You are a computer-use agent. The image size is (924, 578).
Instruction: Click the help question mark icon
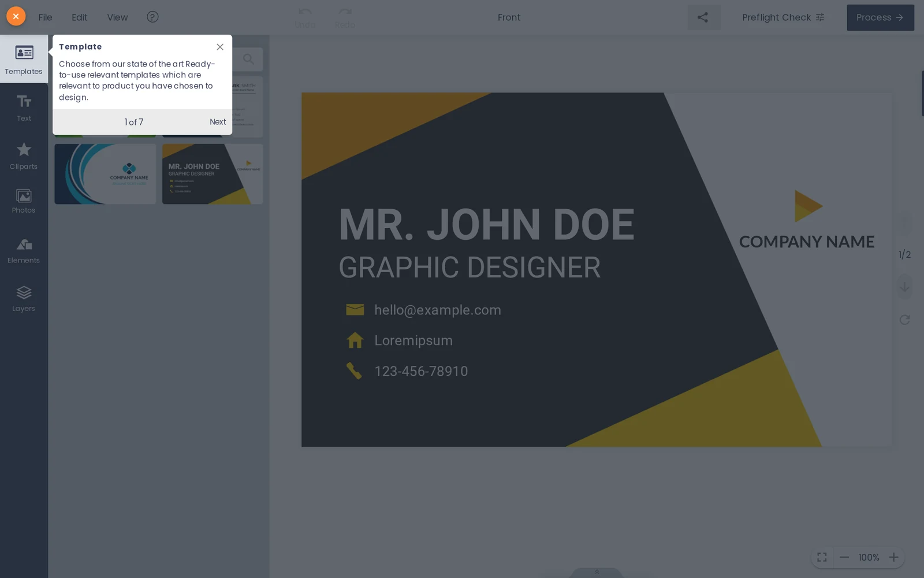[x=152, y=17]
